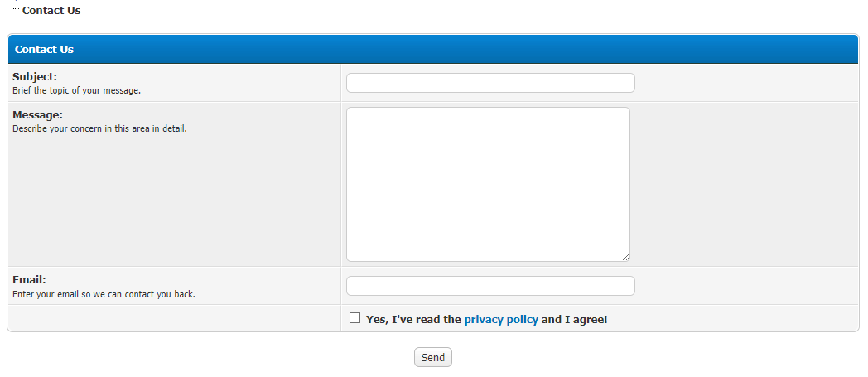
Task: Click the blue Contact Us header bar
Action: tap(433, 49)
